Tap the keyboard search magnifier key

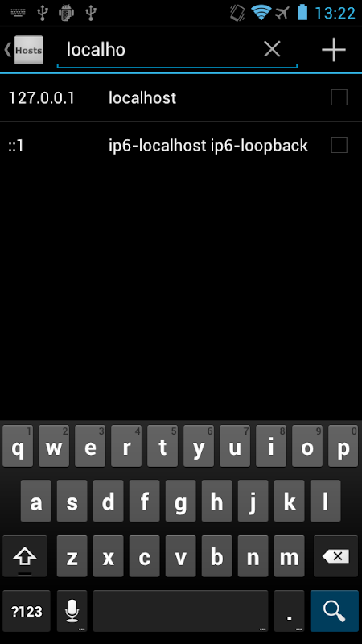[334, 611]
